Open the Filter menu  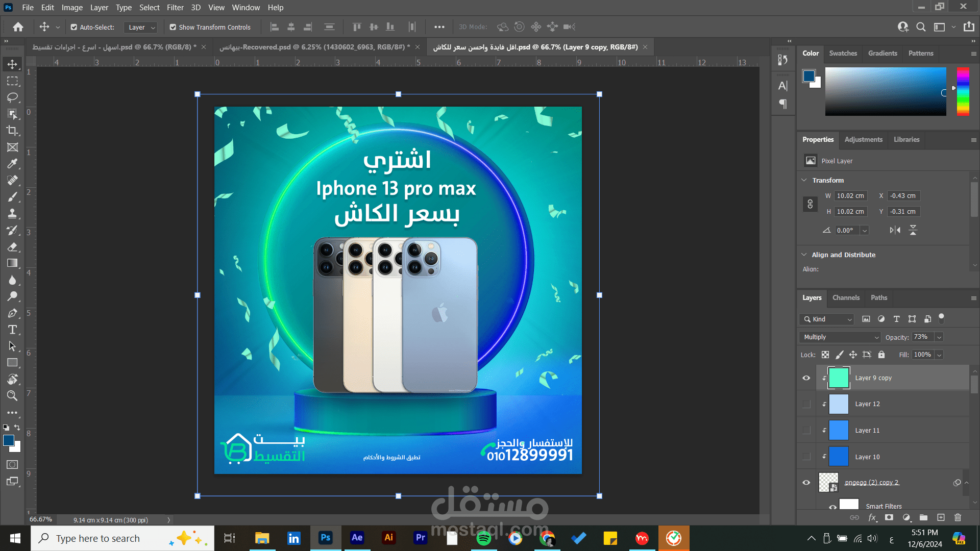click(175, 8)
